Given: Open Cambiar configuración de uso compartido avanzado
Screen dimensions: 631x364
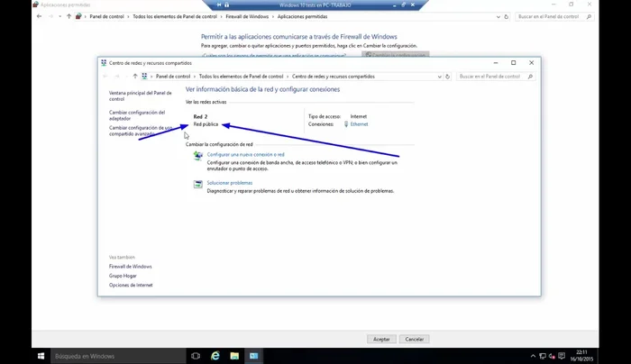Looking at the screenshot, I should tap(141, 131).
